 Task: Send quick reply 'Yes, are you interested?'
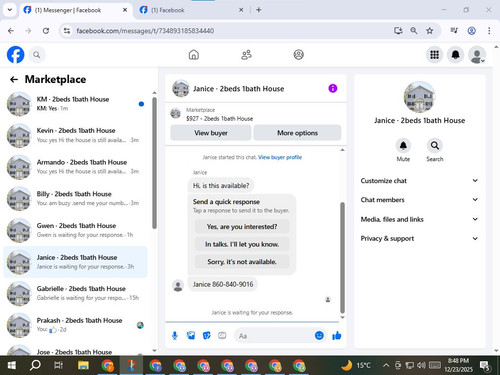tap(242, 227)
